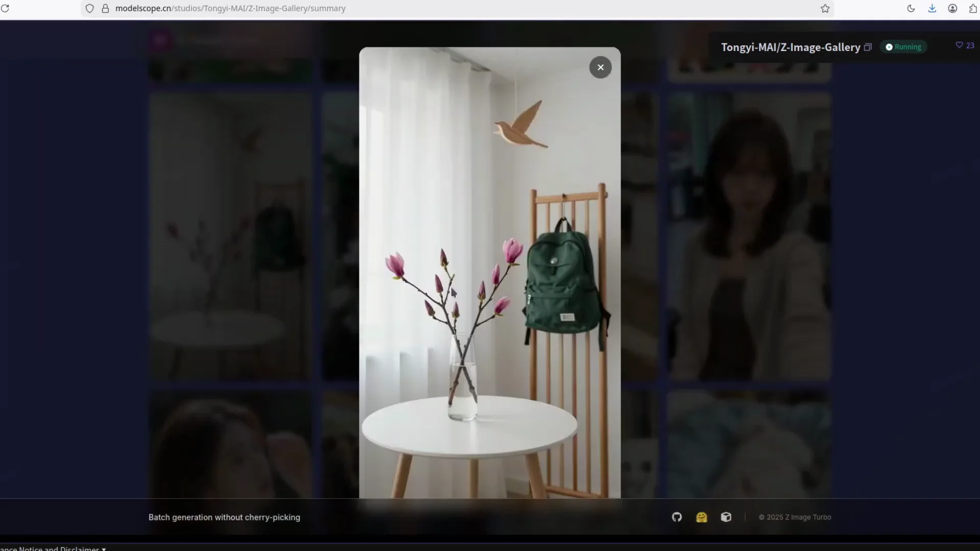Screen dimensions: 980x551
Task: Toggle dark mode with the moon icon
Action: (911, 8)
